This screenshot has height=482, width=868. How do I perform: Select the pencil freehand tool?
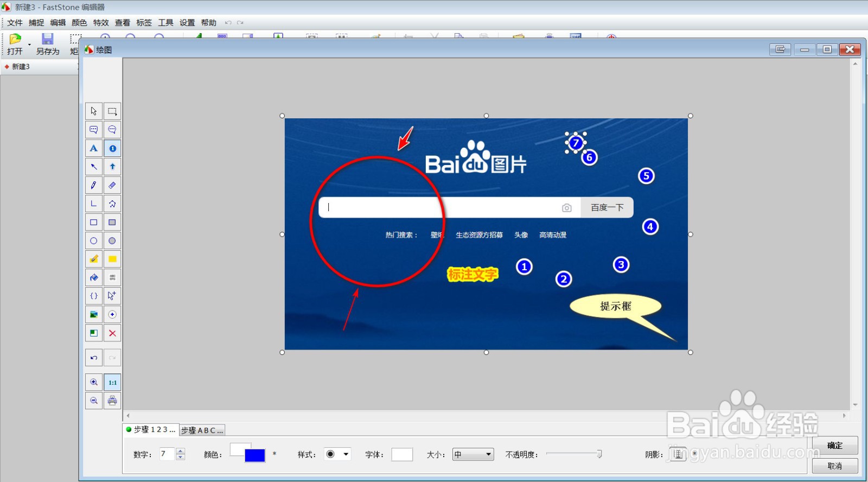pos(93,185)
